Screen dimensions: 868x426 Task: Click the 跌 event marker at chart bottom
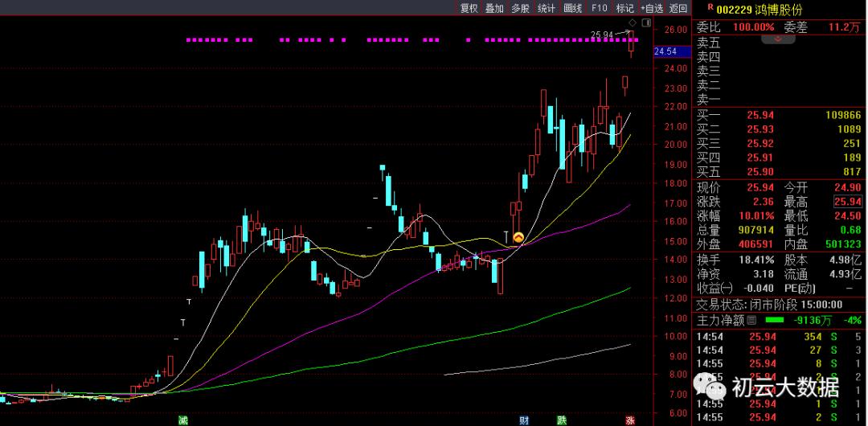tap(561, 420)
